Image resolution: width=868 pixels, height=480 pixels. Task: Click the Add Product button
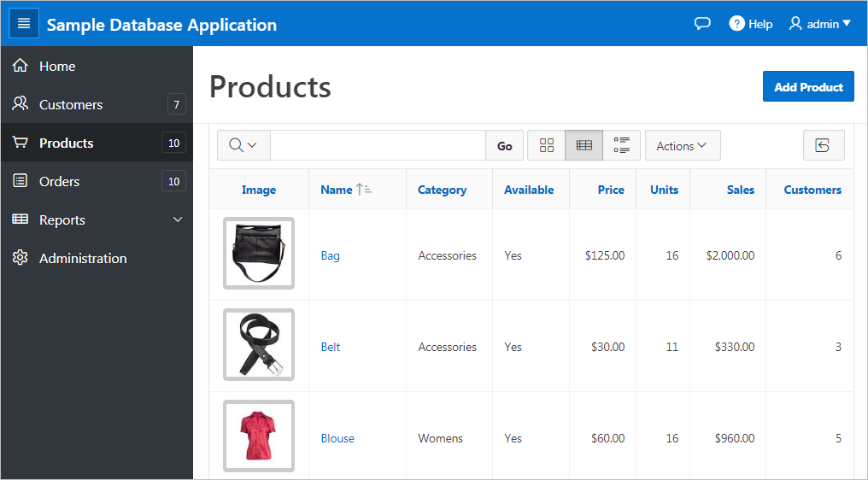(808, 87)
